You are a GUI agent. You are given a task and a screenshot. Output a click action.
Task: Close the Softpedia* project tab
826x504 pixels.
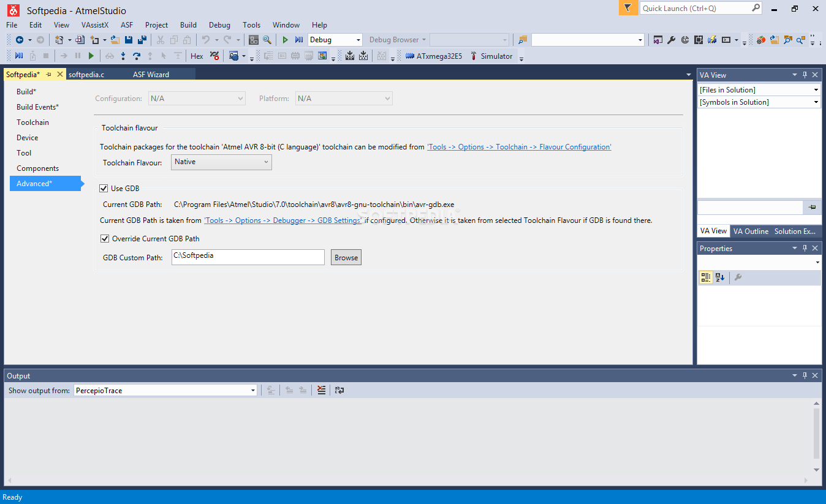[x=59, y=74]
